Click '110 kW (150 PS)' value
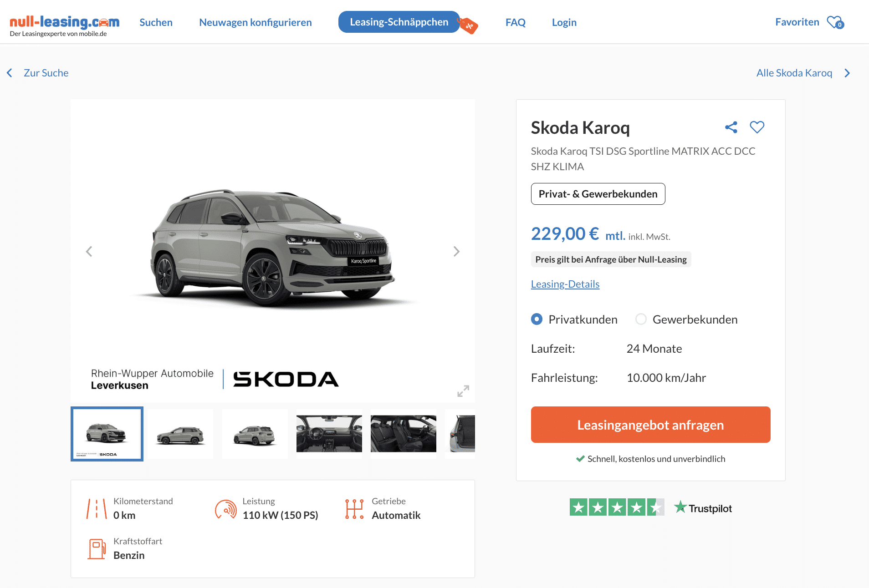Viewport: 869px width, 588px height. pyautogui.click(x=281, y=515)
